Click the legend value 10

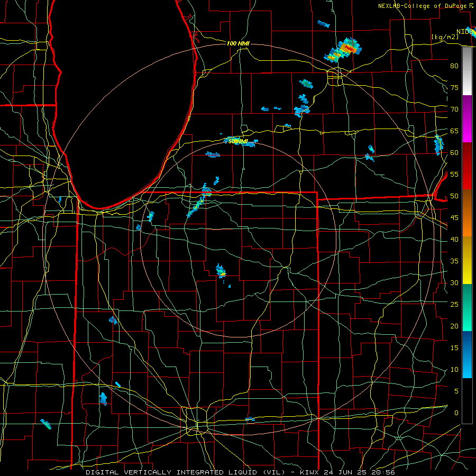pyautogui.click(x=454, y=370)
